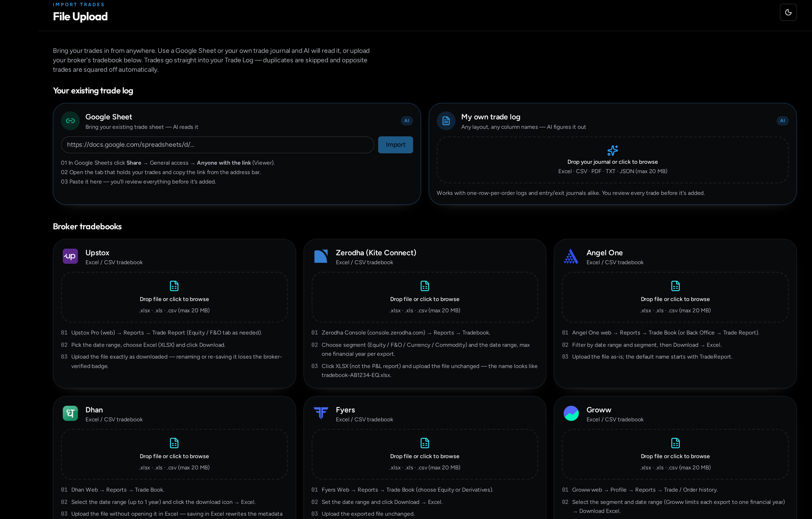Click the Groww logo icon
Image resolution: width=812 pixels, height=519 pixels.
click(571, 413)
